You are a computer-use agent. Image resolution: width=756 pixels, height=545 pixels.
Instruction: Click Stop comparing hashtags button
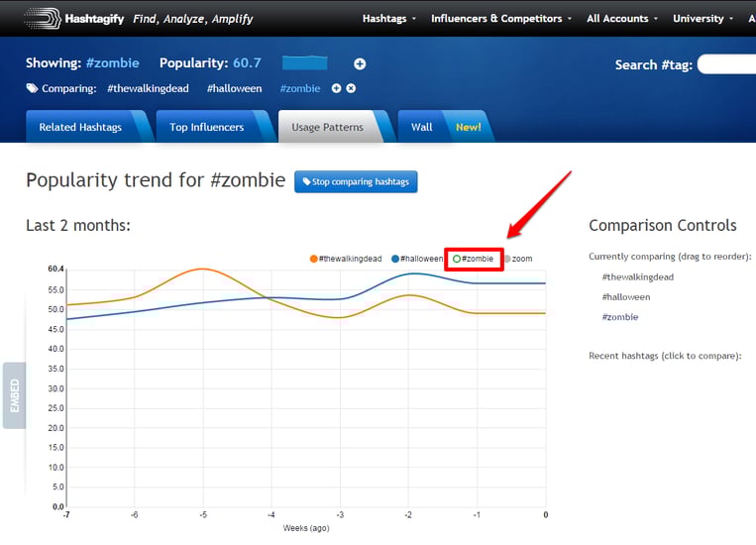(356, 181)
